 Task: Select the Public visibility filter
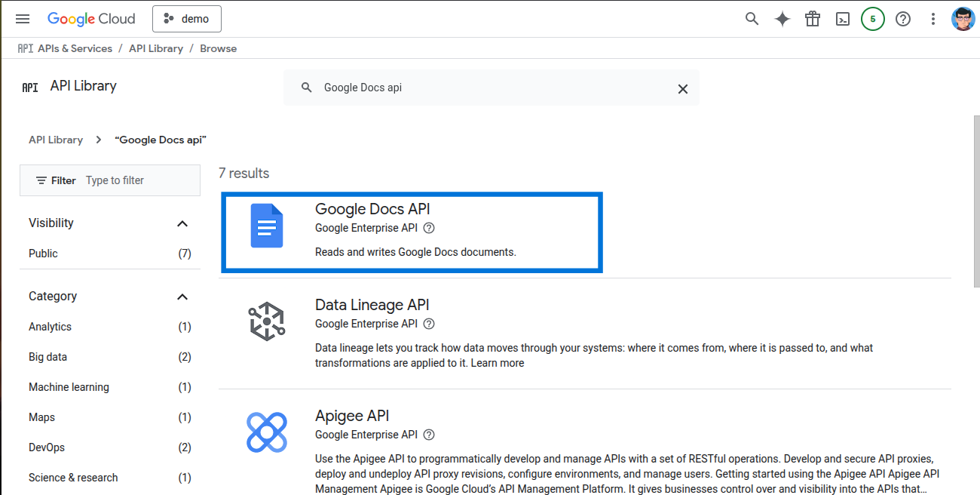110,254
